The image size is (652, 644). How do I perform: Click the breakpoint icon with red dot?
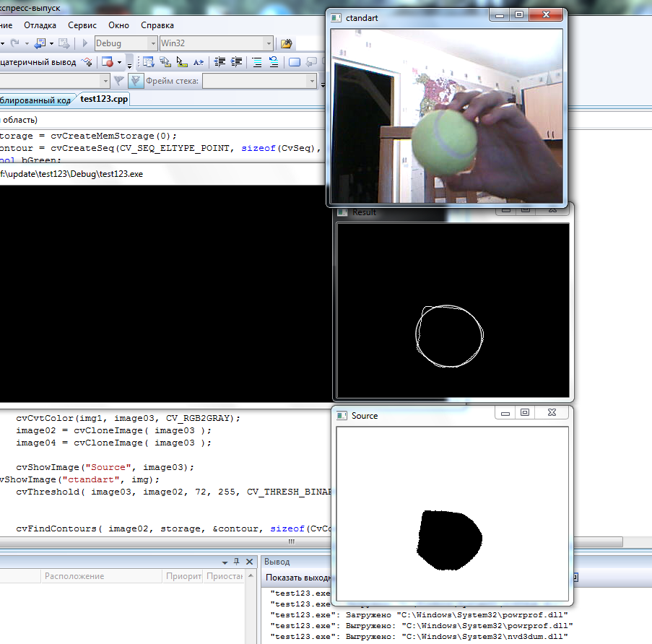[108, 62]
